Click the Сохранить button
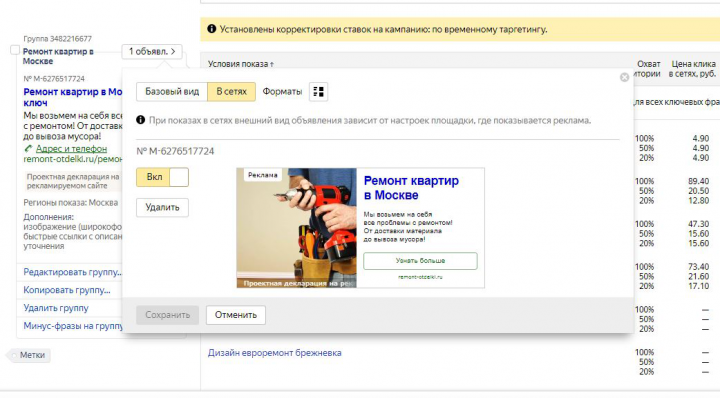This screenshot has width=720, height=398. coord(168,315)
